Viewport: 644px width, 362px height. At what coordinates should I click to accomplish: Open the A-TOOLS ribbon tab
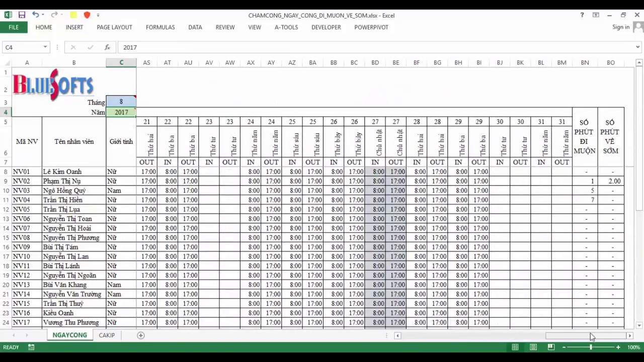pyautogui.click(x=286, y=27)
